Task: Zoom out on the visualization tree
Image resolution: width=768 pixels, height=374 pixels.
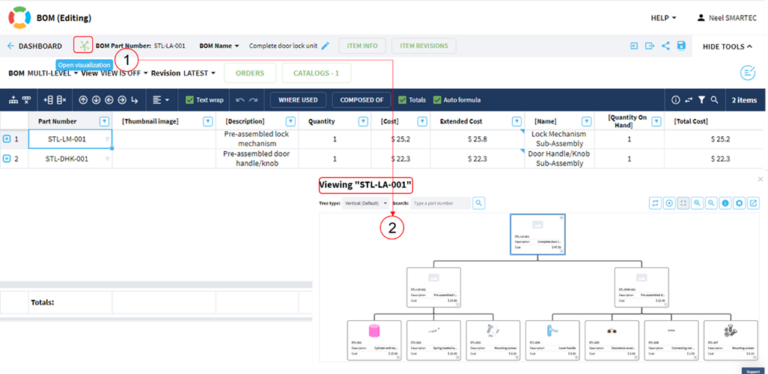Action: pos(711,203)
